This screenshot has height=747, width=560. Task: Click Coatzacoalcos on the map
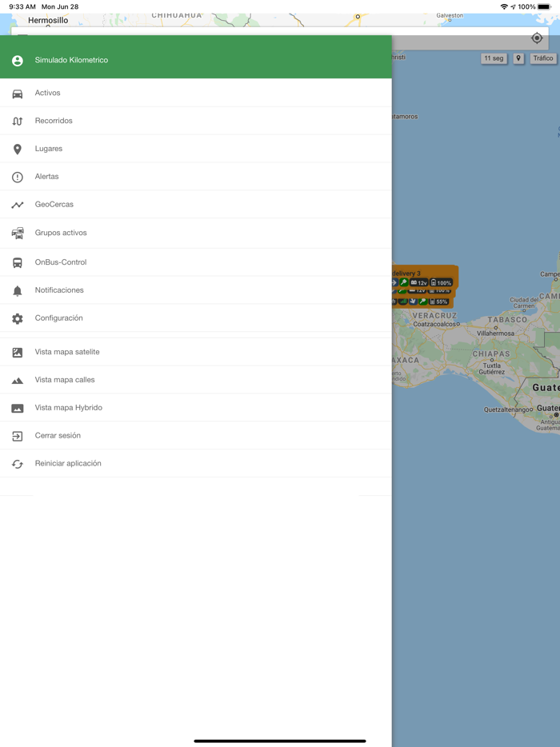coord(436,324)
